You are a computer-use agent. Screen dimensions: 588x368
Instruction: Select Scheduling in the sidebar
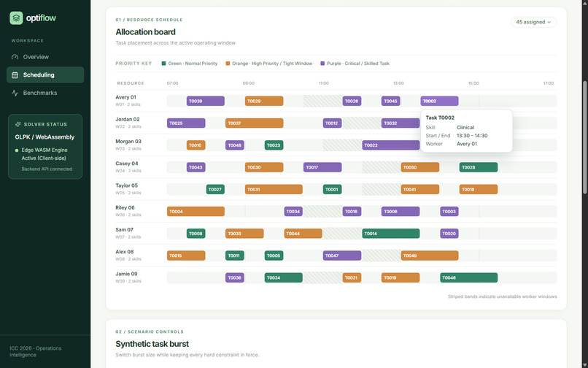tap(45, 74)
